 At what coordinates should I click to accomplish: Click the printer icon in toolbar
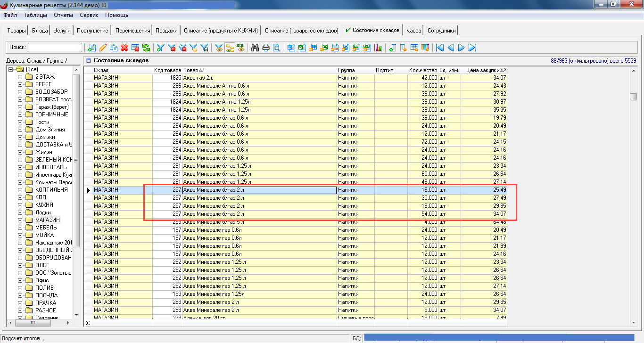[266, 48]
